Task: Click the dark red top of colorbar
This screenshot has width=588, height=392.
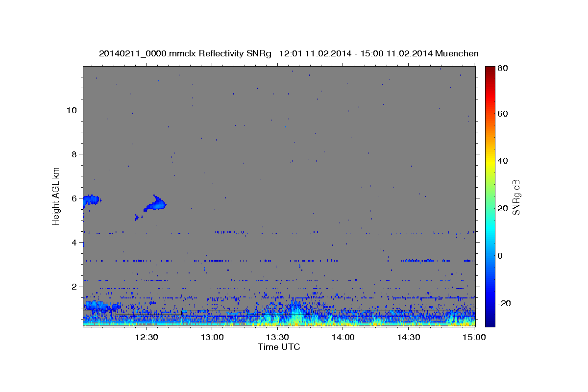Action: [x=490, y=70]
